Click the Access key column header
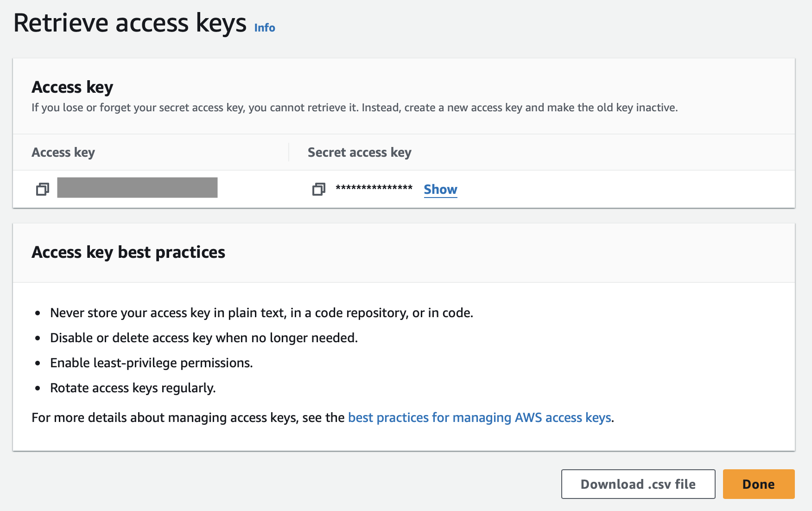812x511 pixels. tap(63, 152)
